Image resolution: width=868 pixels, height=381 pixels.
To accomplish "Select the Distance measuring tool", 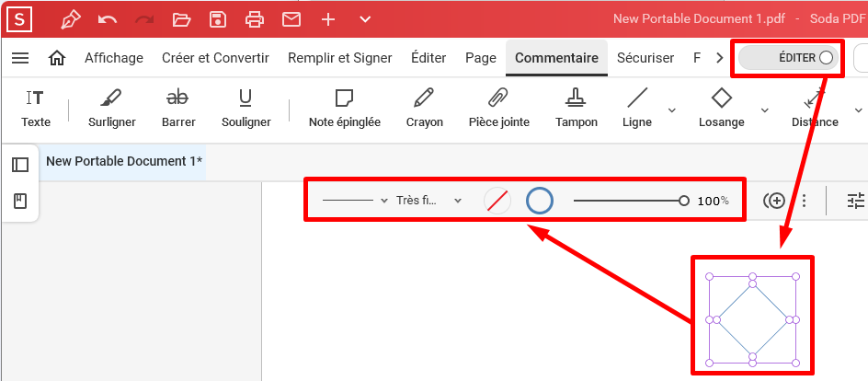I will point(815,110).
